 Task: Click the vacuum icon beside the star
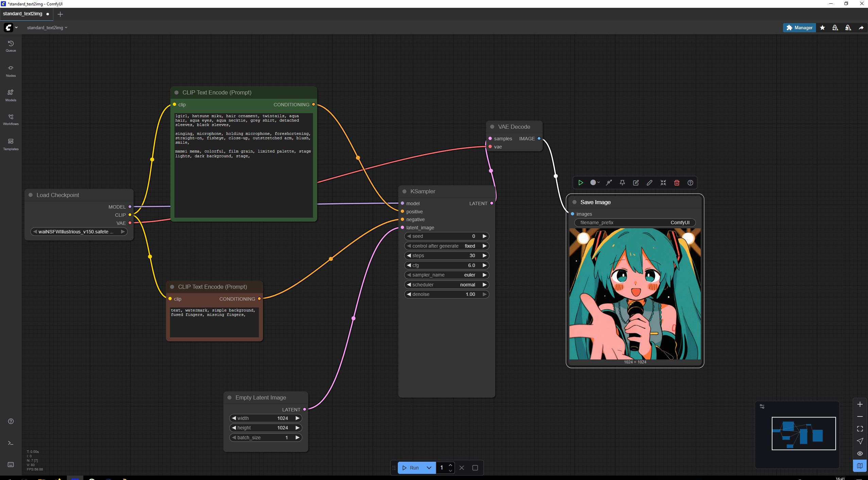pyautogui.click(x=835, y=28)
